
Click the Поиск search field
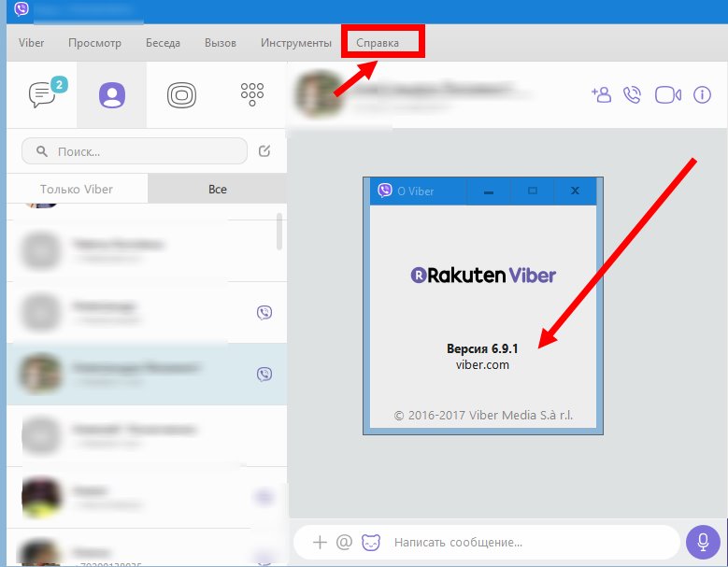(x=135, y=151)
